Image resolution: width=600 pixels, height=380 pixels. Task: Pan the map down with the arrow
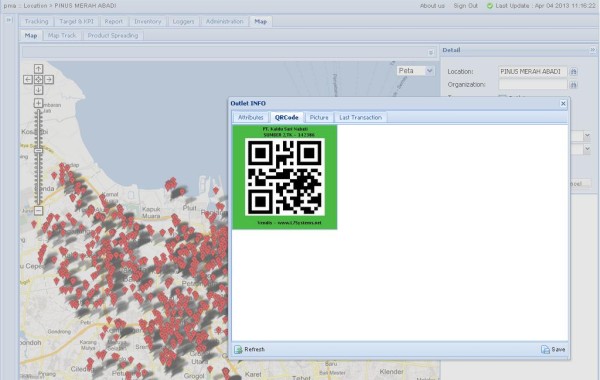[x=38, y=90]
